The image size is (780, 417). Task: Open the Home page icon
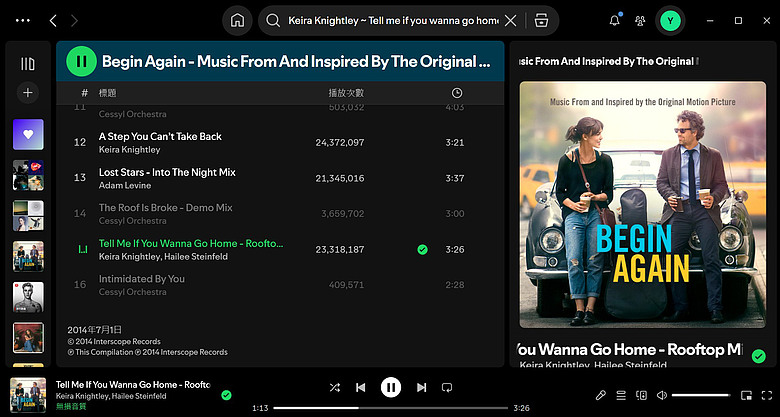pos(237,20)
